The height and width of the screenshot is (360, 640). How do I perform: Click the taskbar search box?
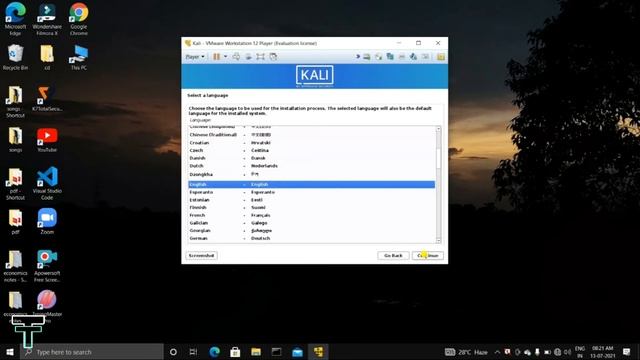point(92,352)
